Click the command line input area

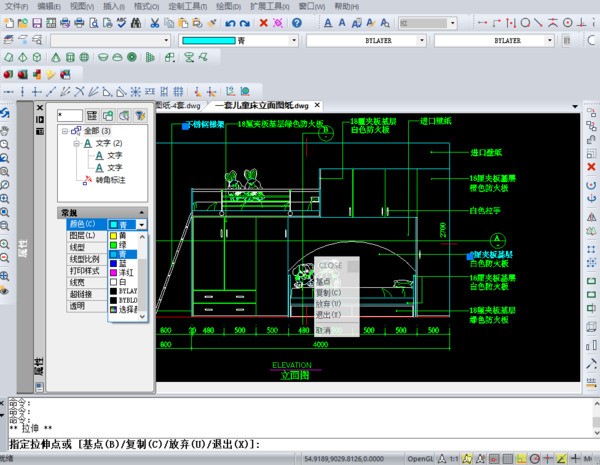(400, 443)
